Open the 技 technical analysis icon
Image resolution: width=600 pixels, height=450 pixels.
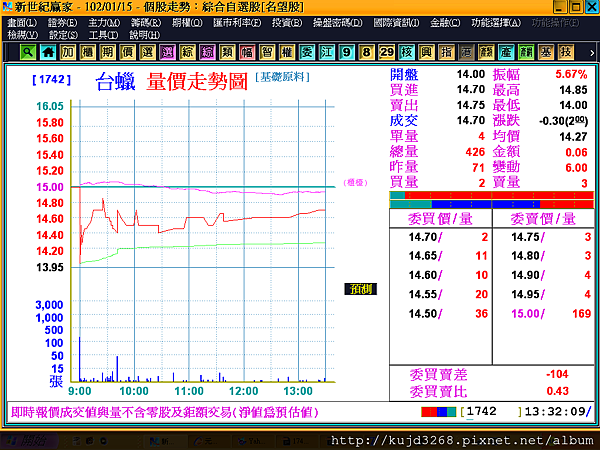(x=566, y=52)
